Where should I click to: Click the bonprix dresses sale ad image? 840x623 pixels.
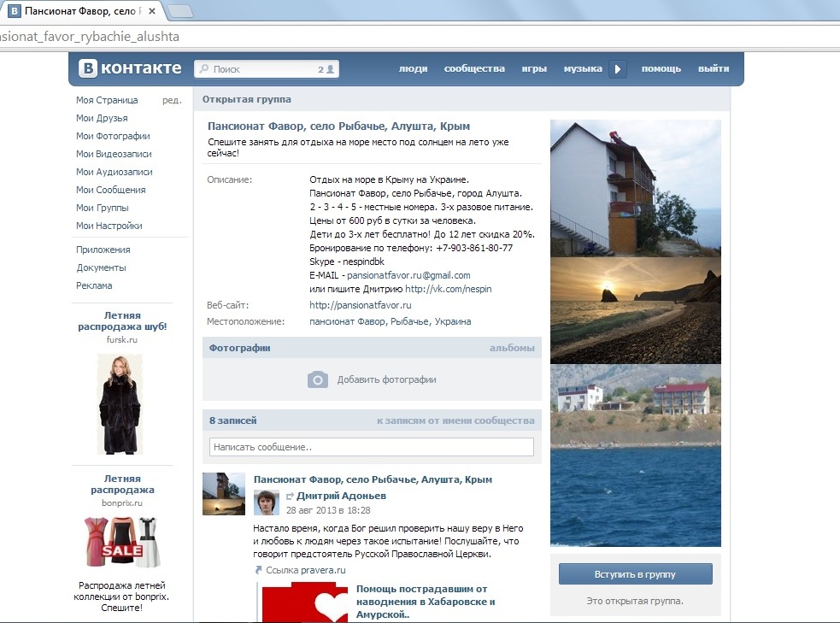tap(121, 542)
